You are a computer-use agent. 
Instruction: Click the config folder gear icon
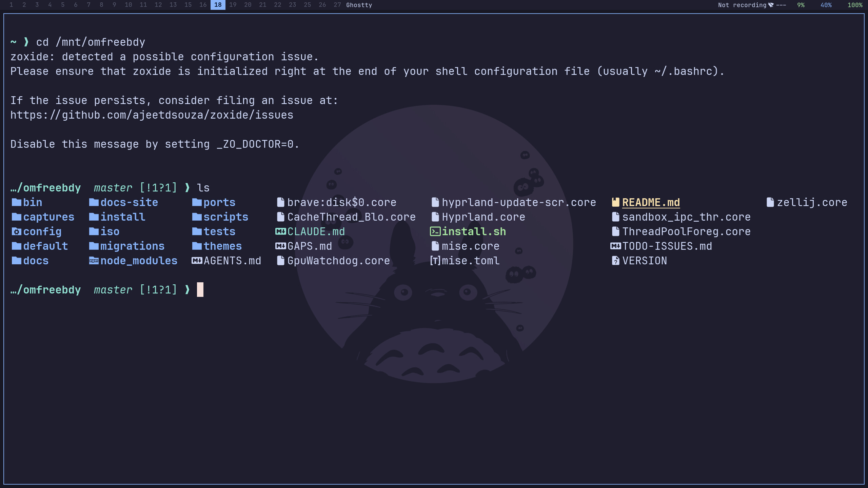click(16, 231)
